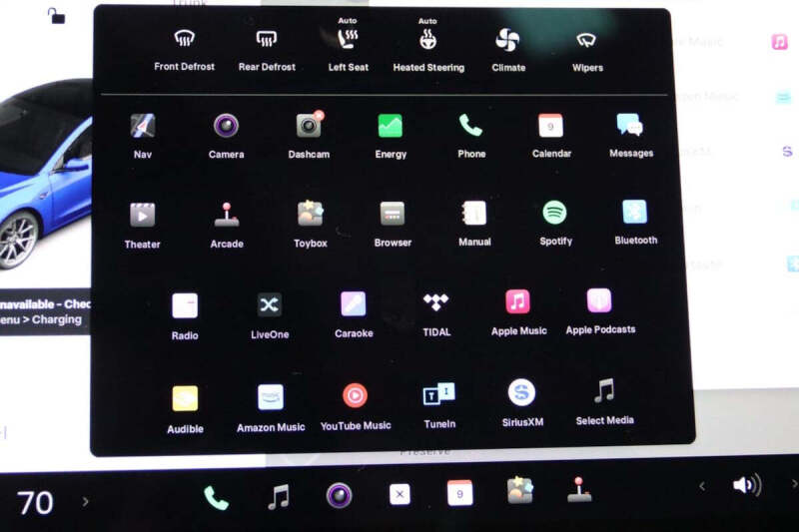Open the Radio app
This screenshot has width=799, height=532.
[185, 316]
